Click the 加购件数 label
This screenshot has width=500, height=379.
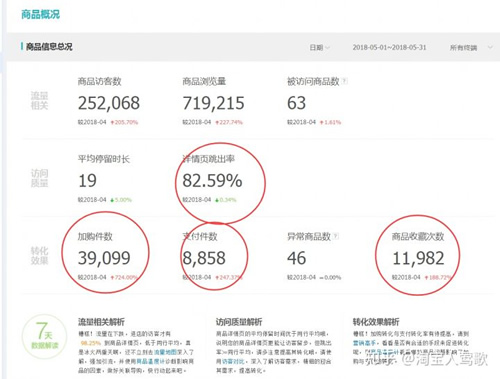[x=95, y=237]
